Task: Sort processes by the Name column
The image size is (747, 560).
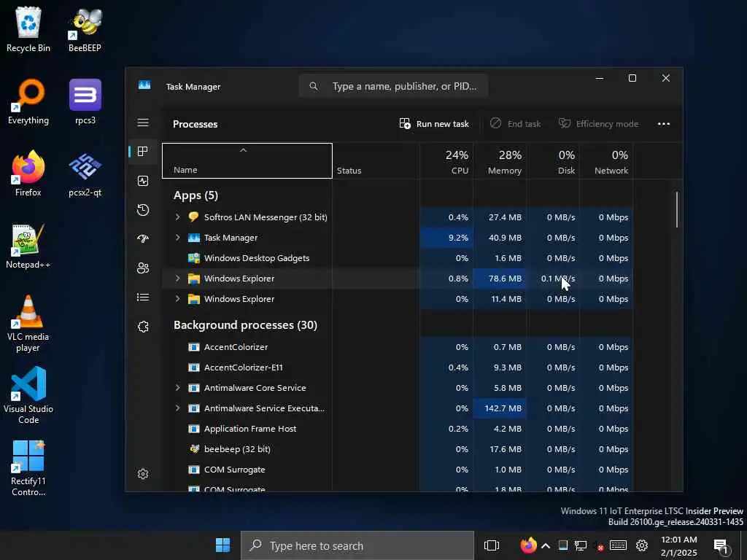Action: [x=247, y=161]
